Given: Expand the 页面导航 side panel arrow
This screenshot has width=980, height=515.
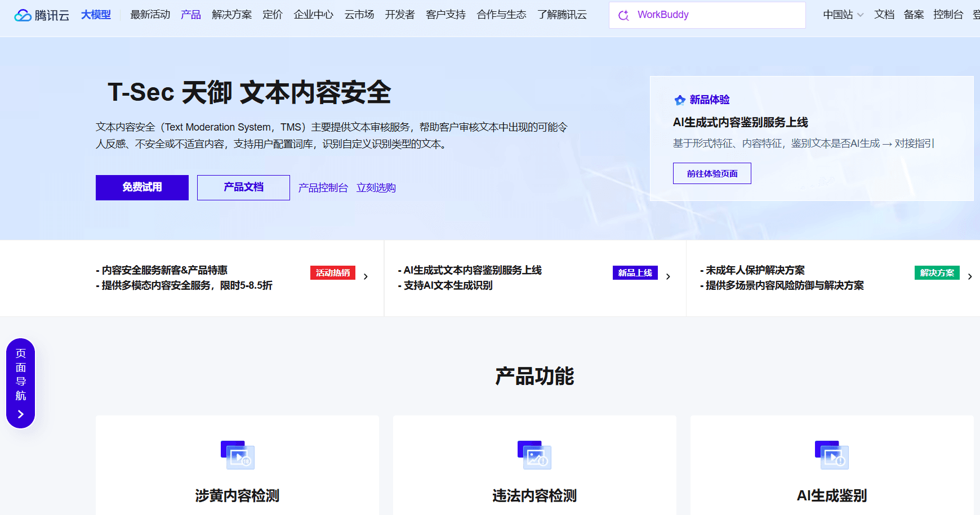Looking at the screenshot, I should 21,414.
